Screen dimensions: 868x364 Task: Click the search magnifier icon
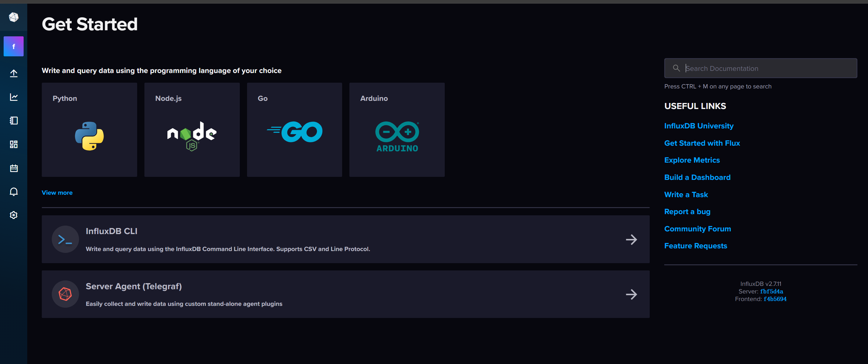click(676, 68)
